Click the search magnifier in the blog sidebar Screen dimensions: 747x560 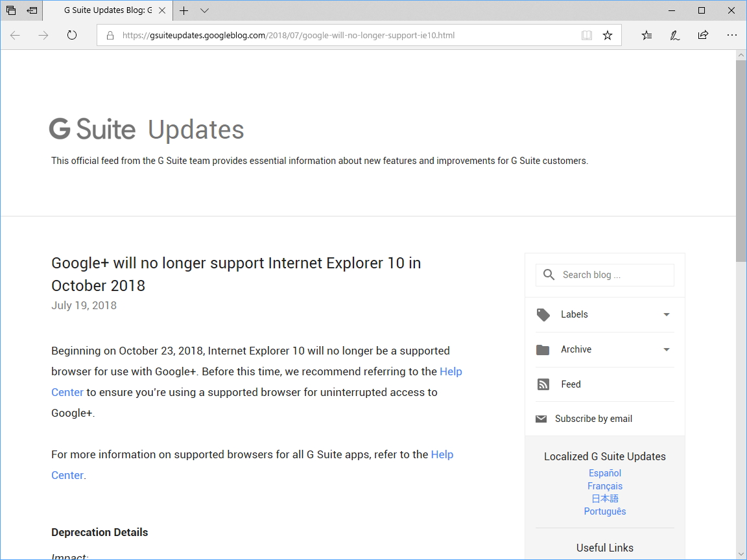coord(548,274)
